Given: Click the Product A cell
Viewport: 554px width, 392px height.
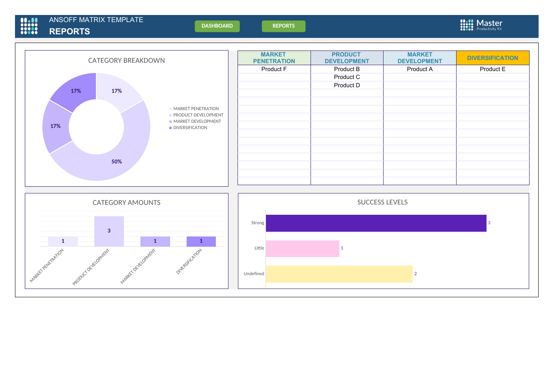Looking at the screenshot, I should [x=420, y=69].
